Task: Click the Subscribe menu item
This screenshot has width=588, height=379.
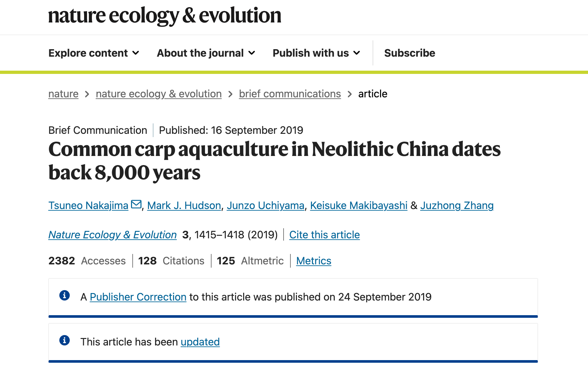Action: pyautogui.click(x=409, y=53)
